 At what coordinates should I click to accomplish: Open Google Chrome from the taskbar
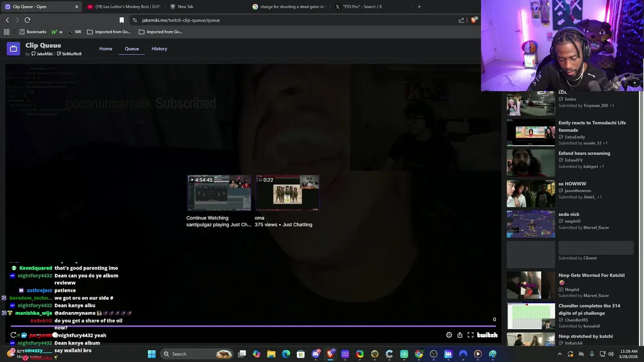click(419, 354)
